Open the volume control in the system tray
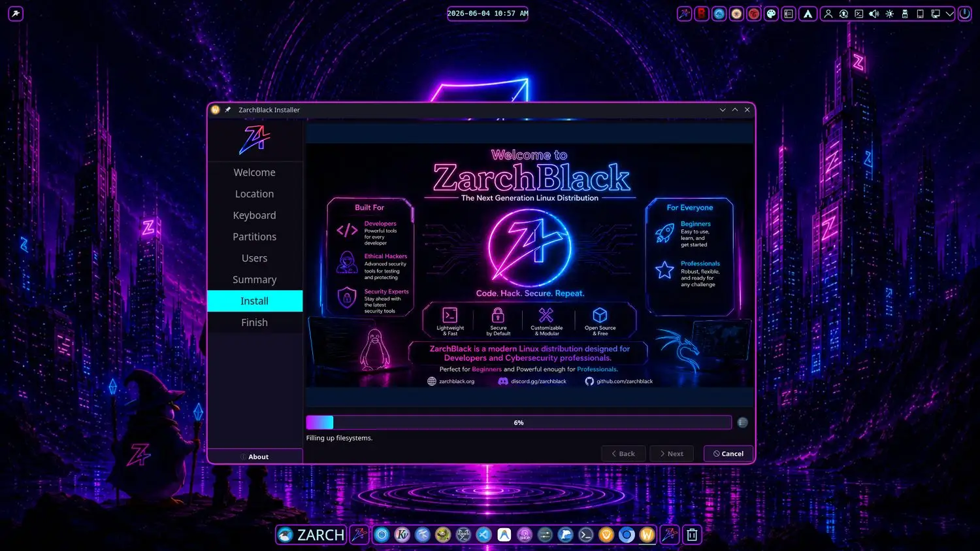This screenshot has height=551, width=980. tap(874, 14)
